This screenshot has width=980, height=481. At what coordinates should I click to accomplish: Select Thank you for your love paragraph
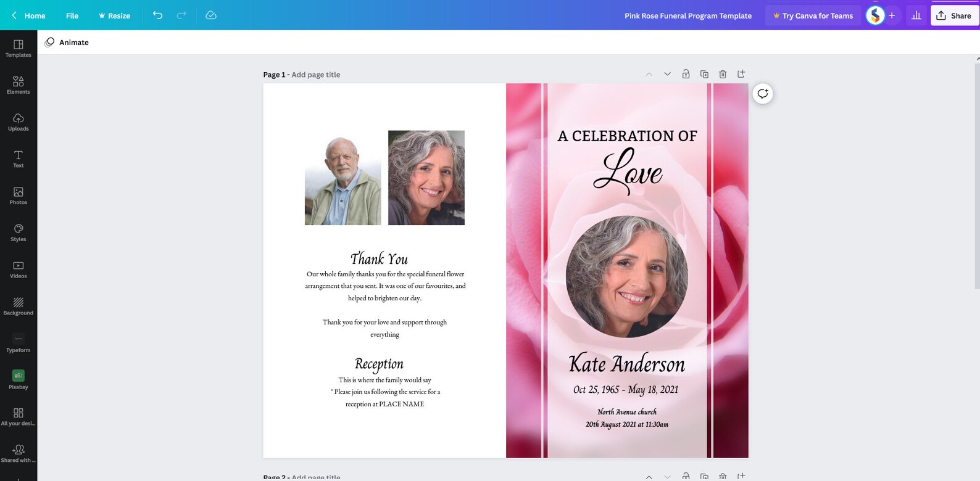click(385, 328)
